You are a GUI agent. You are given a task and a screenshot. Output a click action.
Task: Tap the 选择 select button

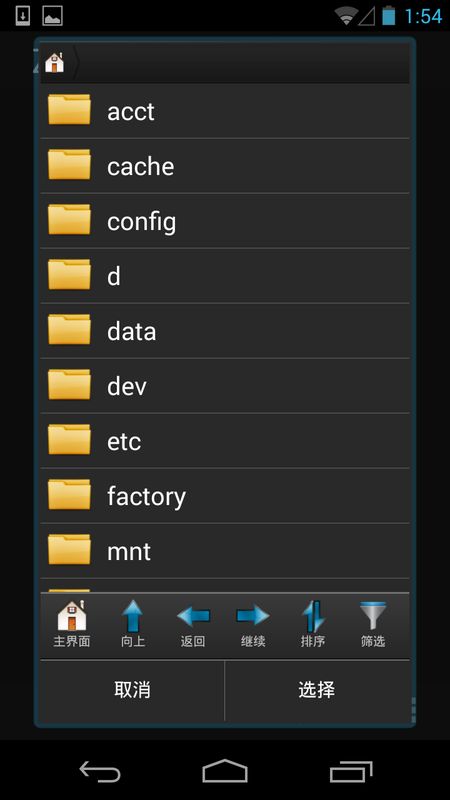tap(317, 690)
